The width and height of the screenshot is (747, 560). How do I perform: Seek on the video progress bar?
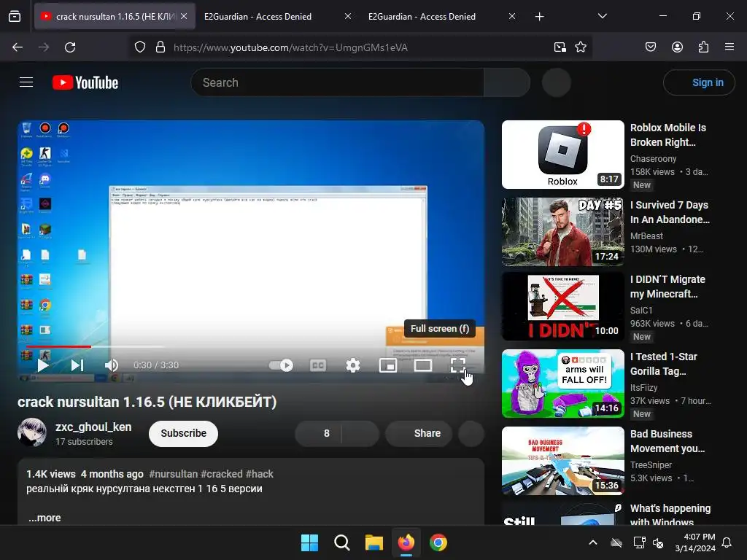[251, 346]
